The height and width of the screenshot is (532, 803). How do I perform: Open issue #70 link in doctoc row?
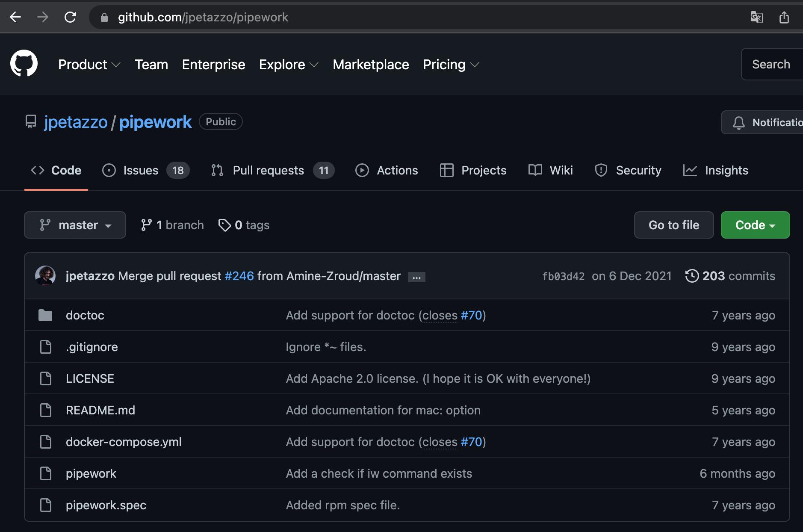[471, 315]
